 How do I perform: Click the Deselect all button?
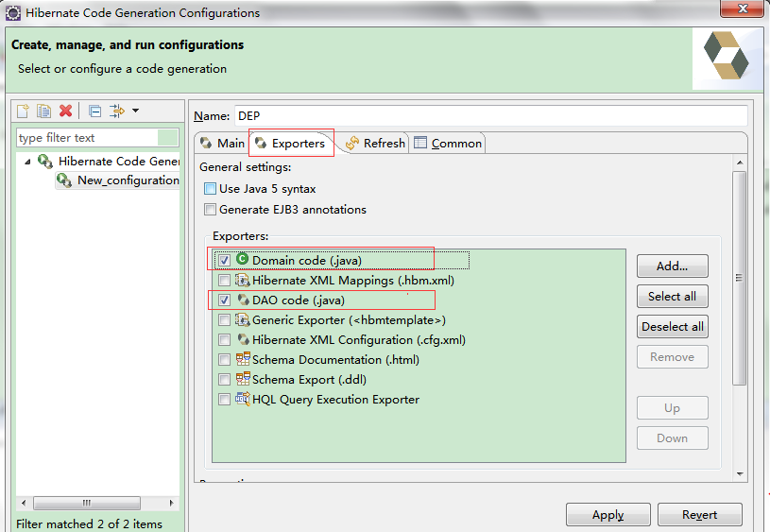(x=673, y=327)
